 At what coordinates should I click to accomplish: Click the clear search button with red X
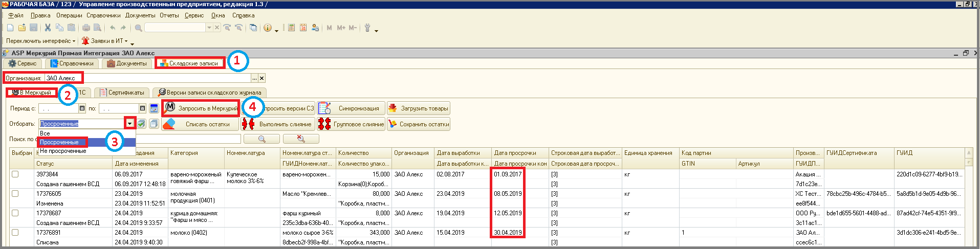301,139
